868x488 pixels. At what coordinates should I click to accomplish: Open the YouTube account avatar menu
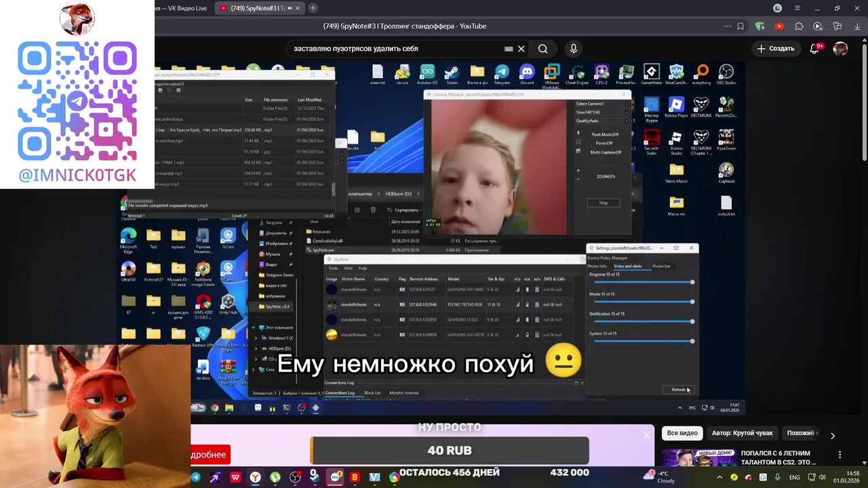coord(840,49)
